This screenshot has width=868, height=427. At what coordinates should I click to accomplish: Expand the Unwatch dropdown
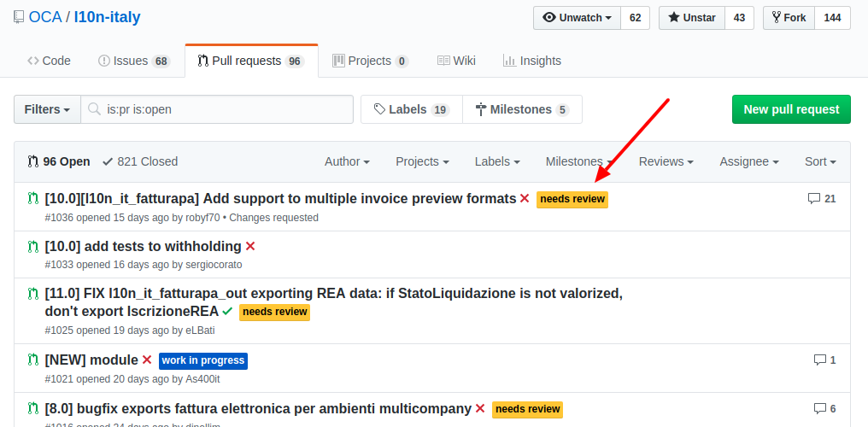(578, 18)
